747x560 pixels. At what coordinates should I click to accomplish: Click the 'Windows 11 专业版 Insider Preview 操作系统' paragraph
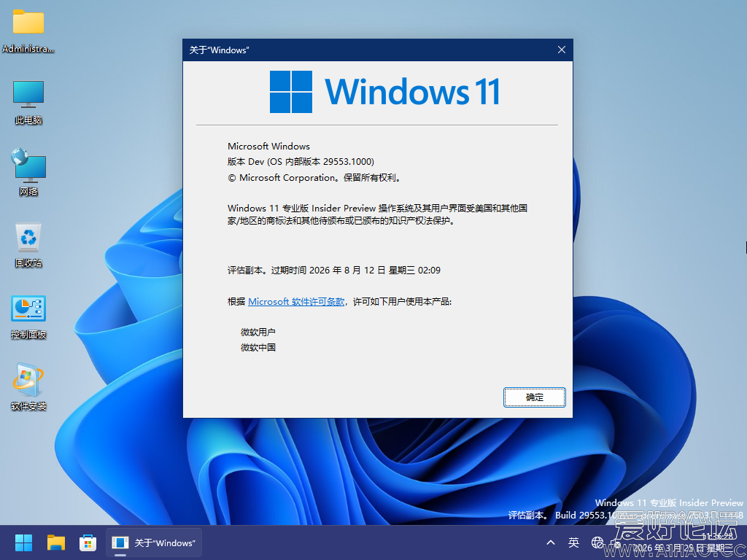[377, 214]
